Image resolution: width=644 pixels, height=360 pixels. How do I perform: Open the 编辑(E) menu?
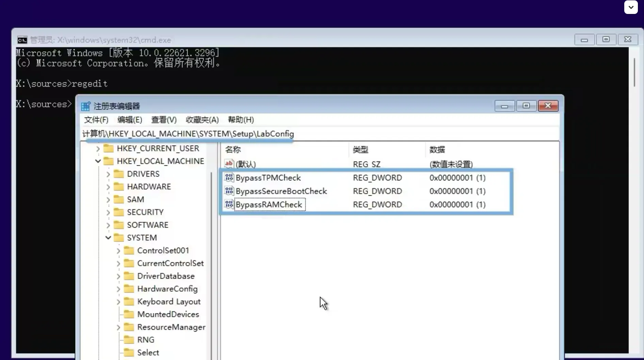click(x=130, y=120)
